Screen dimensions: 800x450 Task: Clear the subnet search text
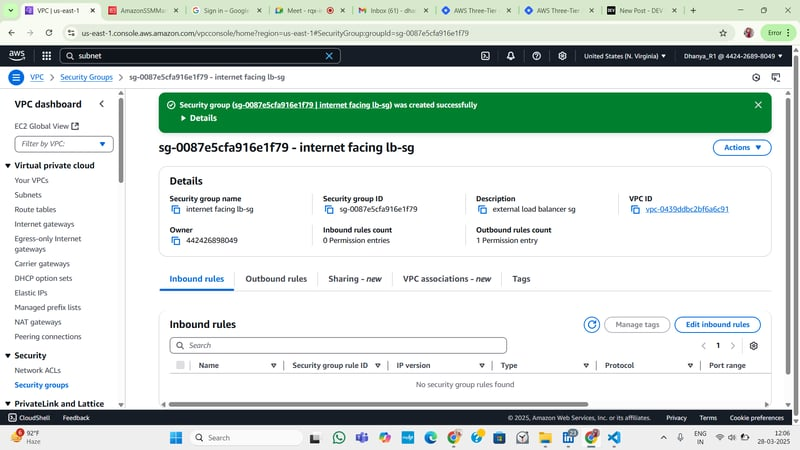point(329,56)
